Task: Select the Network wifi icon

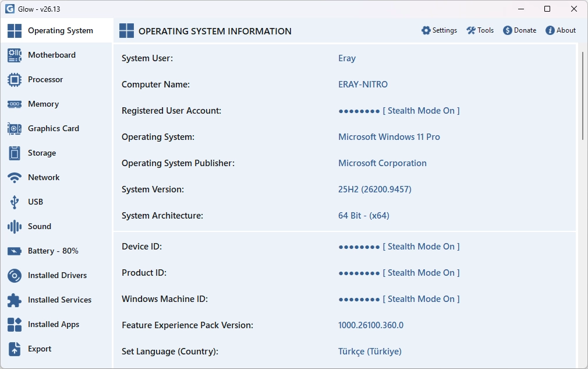Action: coord(14,178)
